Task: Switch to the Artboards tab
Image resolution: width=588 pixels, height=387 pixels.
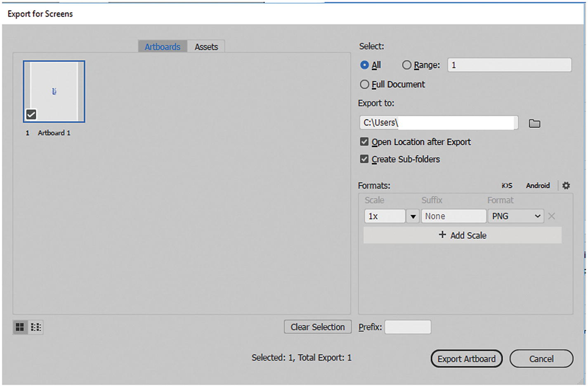Action: point(163,47)
